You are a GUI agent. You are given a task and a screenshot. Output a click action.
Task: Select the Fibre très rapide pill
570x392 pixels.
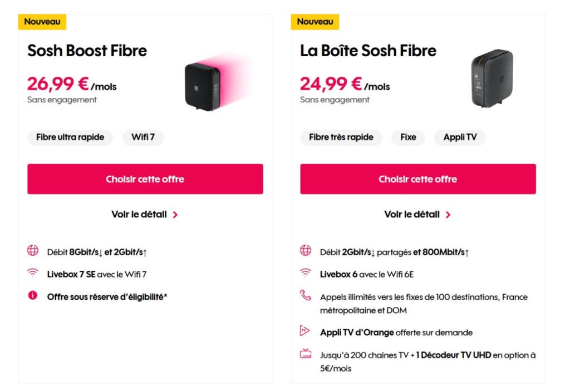point(341,137)
